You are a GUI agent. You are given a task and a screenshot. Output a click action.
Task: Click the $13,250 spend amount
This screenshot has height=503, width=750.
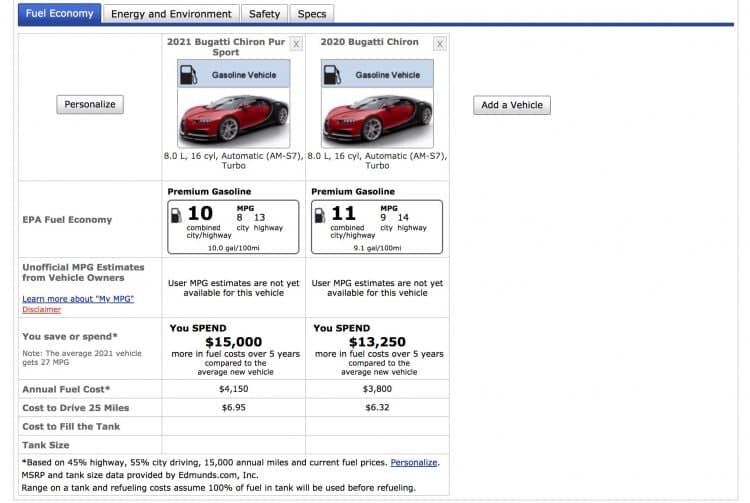coord(377,342)
